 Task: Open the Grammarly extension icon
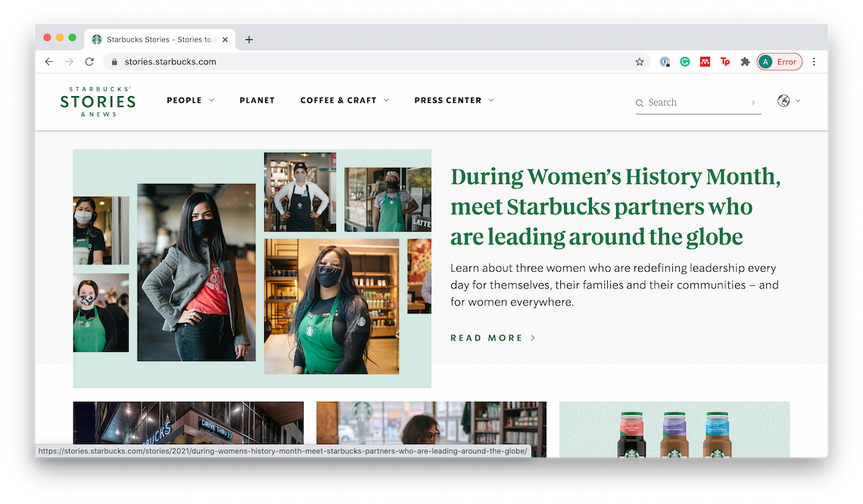coord(684,61)
